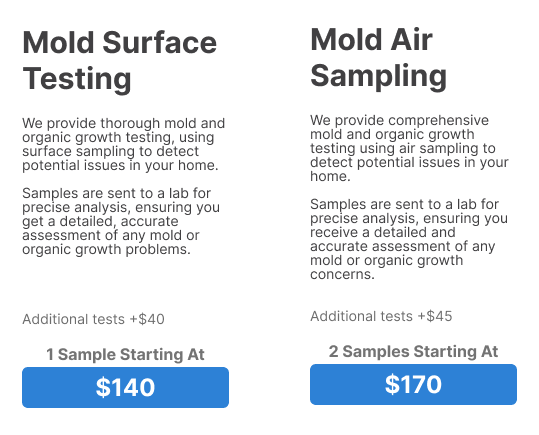The width and height of the screenshot is (539, 435).
Task: Select the Mold Surface Testing heading
Action: coord(120,61)
